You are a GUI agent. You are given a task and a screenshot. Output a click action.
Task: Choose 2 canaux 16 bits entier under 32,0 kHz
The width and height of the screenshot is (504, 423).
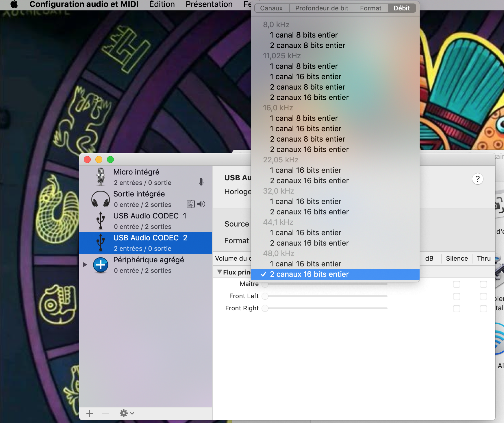[x=335, y=212]
